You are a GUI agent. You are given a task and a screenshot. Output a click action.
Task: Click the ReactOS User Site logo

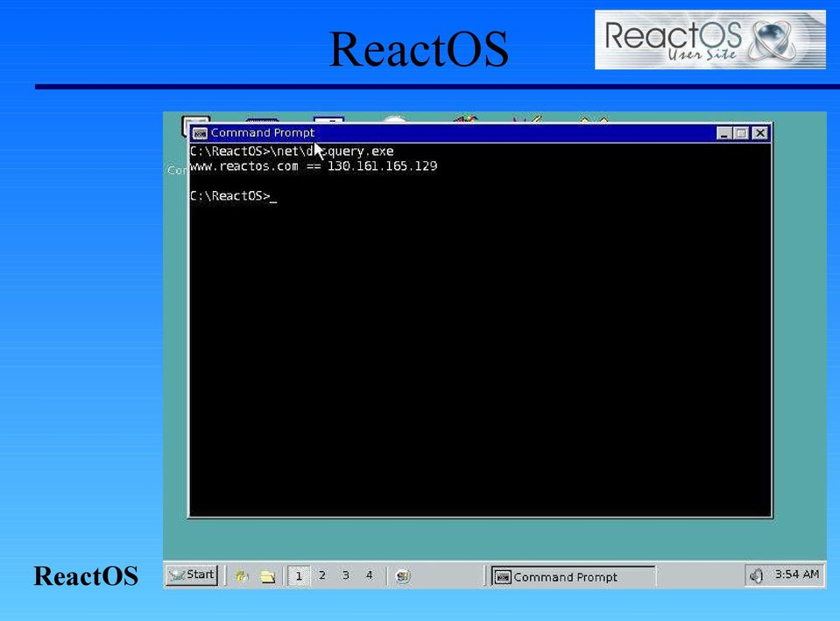click(709, 39)
